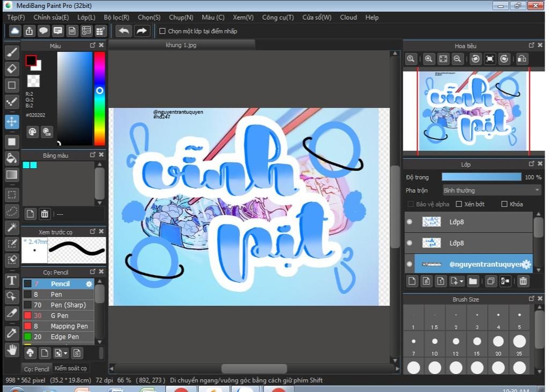Hide the top Lớp8 layer
Screen dimensions: 549x392
click(x=409, y=222)
